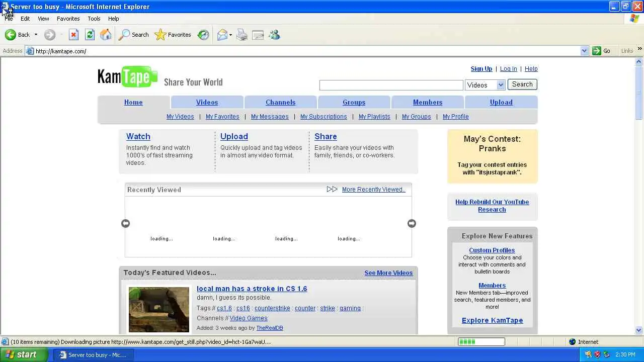The height and width of the screenshot is (362, 644).
Task: Open Help Rebuild Our YouTube Research link
Action: pyautogui.click(x=492, y=206)
